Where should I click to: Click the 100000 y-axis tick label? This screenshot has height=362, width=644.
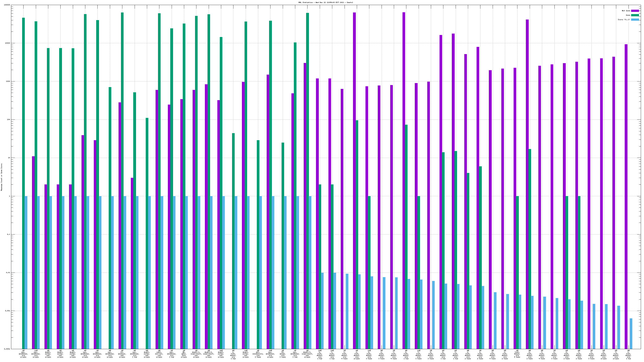(7, 5)
